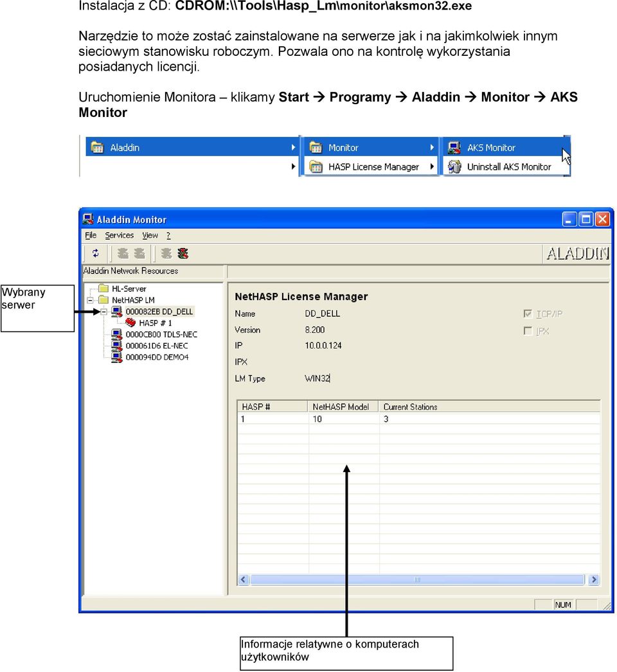
Task: Click the red traffic-light icon in toolbar
Action: [183, 253]
